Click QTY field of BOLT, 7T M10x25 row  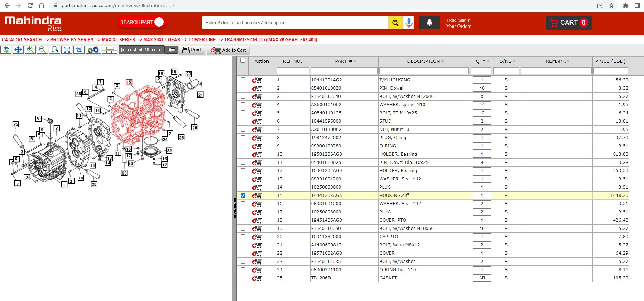pyautogui.click(x=482, y=113)
